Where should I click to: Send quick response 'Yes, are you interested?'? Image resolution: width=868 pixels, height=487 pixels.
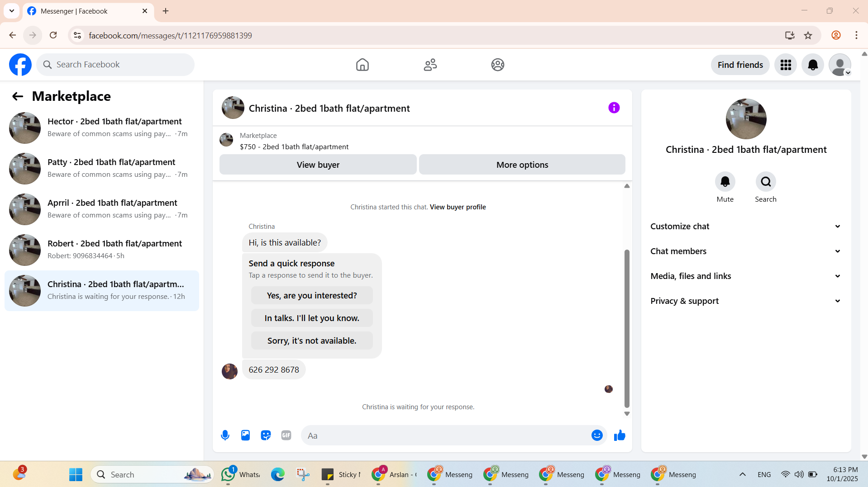(311, 295)
